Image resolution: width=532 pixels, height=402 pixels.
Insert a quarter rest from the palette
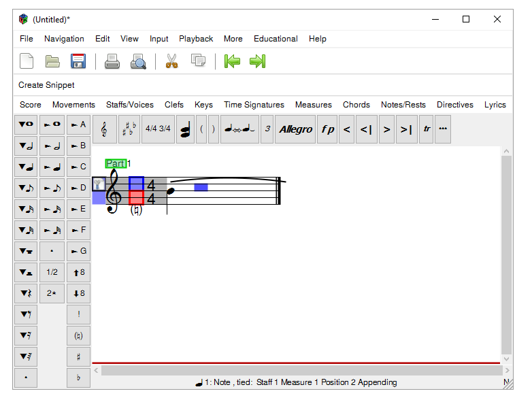26,293
